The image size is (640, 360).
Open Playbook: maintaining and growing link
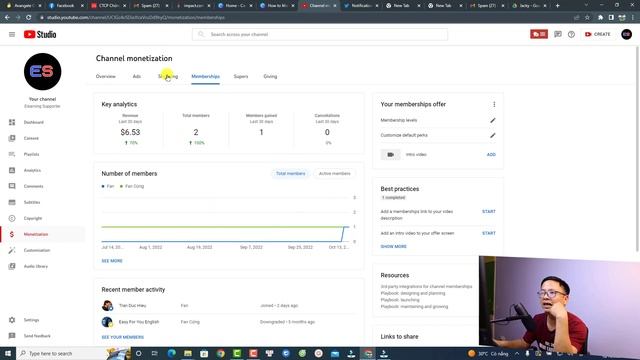pyautogui.click(x=414, y=307)
